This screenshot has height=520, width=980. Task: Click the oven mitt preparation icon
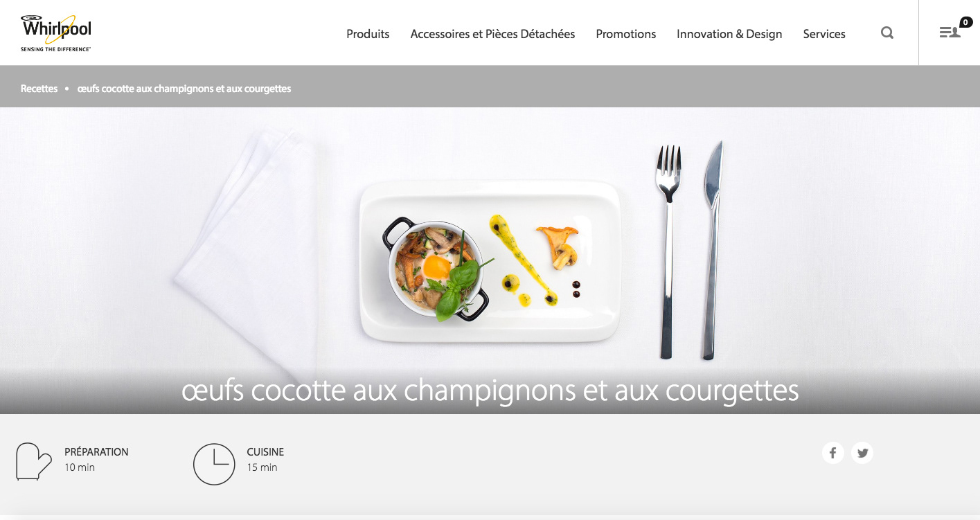[x=34, y=461]
